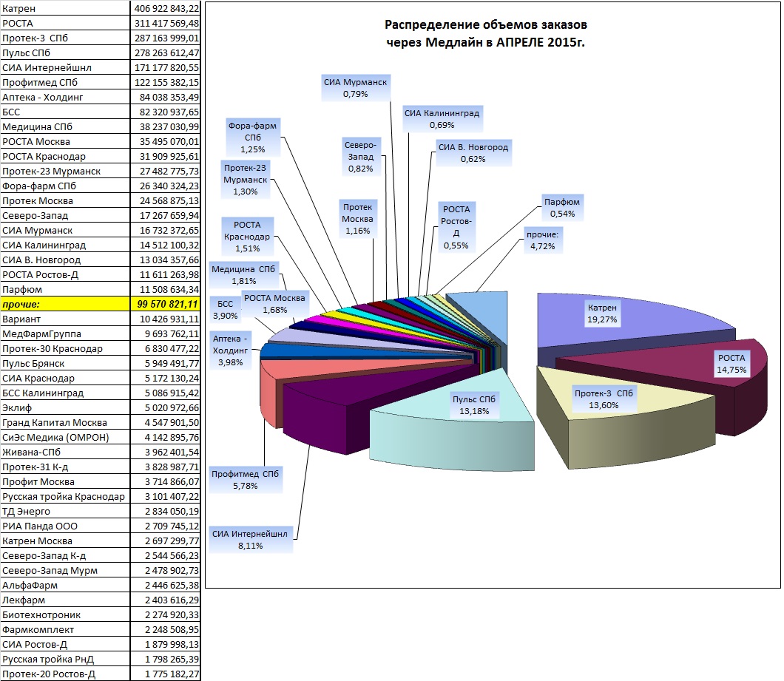784x681 pixels.
Task: Click the highlighted value 99 570 821,11
Action: tap(166, 304)
